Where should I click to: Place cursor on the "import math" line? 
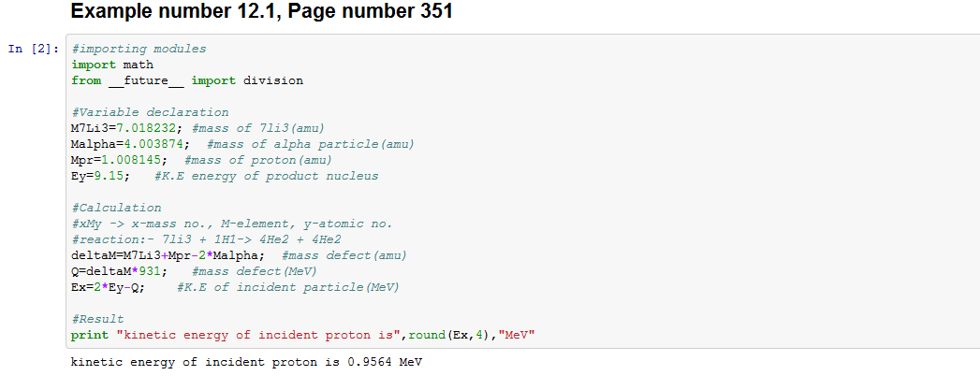coord(112,65)
